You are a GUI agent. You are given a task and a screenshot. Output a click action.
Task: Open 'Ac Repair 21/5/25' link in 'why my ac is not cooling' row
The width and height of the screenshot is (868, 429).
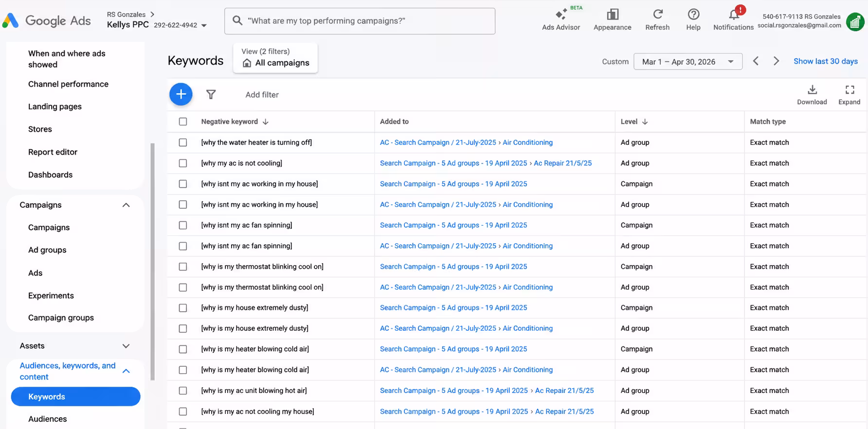[x=562, y=163]
